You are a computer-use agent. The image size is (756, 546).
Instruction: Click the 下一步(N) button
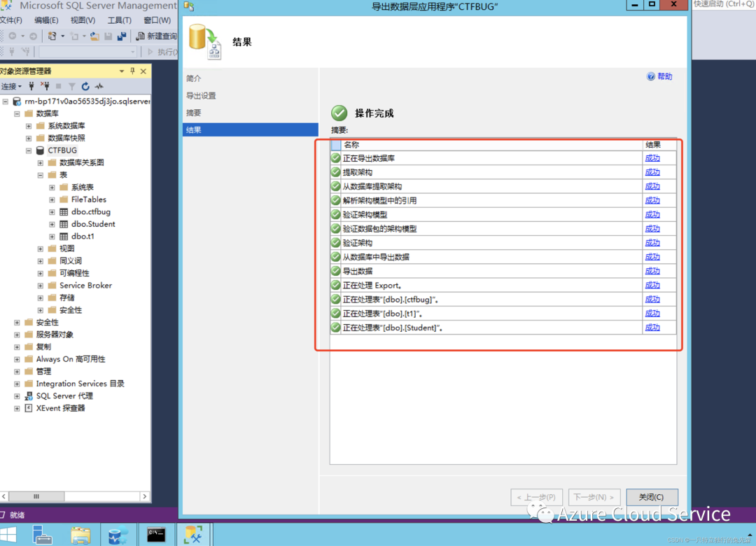pyautogui.click(x=594, y=497)
